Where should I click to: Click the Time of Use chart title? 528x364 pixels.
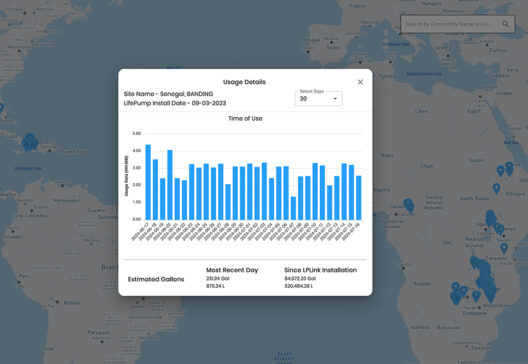click(x=245, y=119)
